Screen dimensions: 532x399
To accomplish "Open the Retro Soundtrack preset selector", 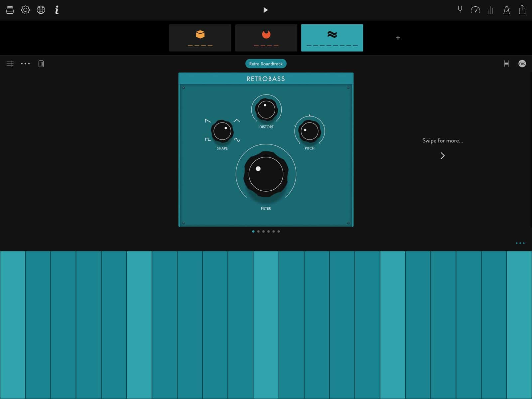I will click(x=266, y=64).
